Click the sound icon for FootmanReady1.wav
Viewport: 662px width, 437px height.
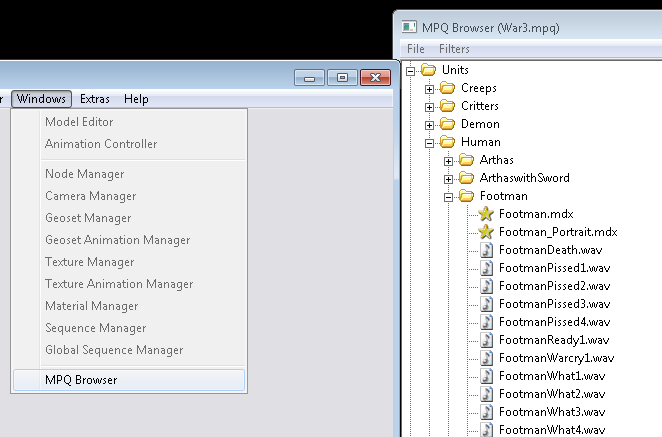point(487,340)
